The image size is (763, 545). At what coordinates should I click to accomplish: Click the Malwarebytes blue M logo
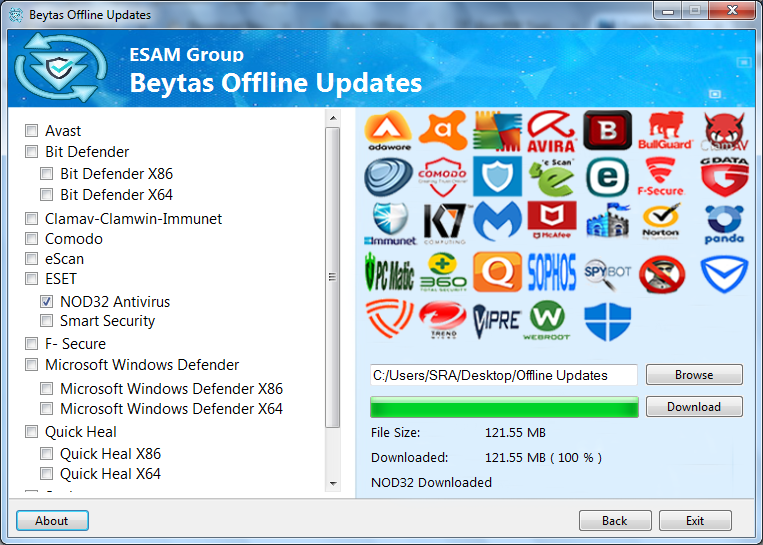coord(497,221)
